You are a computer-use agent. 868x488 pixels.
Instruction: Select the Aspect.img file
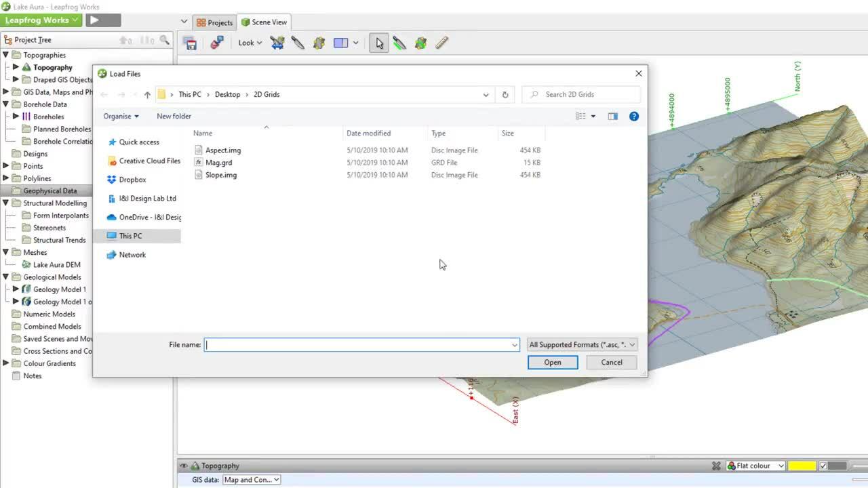(223, 150)
